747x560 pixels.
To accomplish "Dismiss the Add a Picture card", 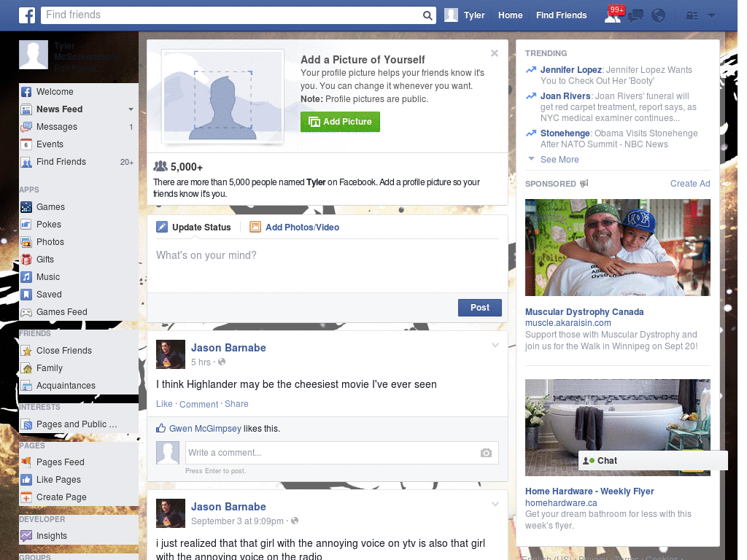I will 495,53.
